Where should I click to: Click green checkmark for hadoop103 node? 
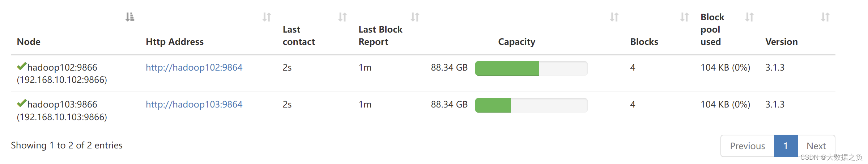tap(22, 103)
